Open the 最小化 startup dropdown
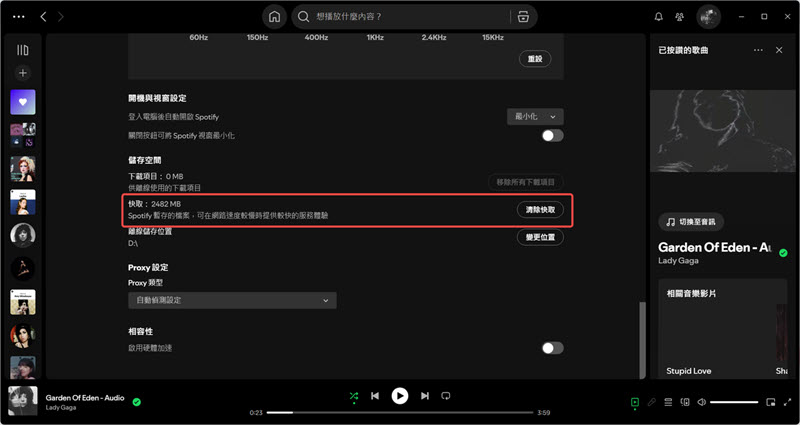 pyautogui.click(x=535, y=116)
